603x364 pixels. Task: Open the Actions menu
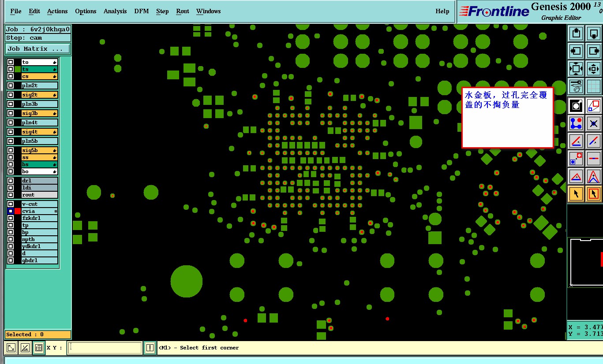click(57, 11)
